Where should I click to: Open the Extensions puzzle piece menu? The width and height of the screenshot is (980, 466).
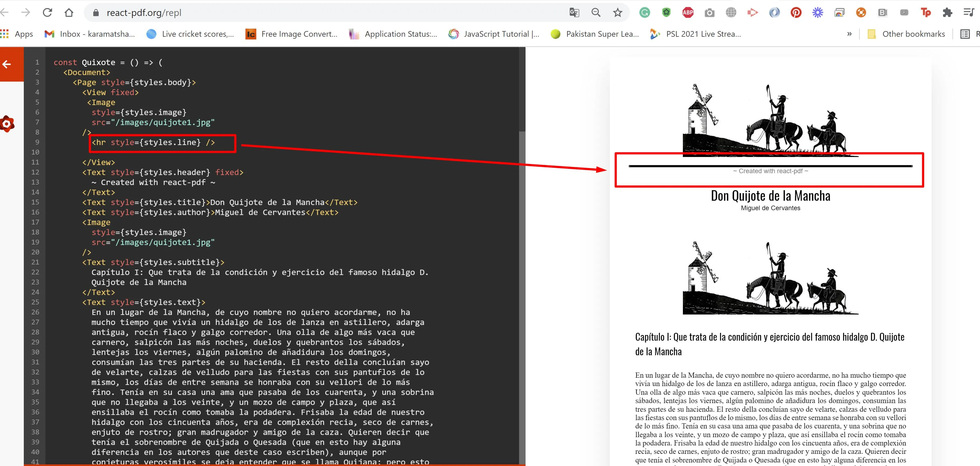click(947, 12)
